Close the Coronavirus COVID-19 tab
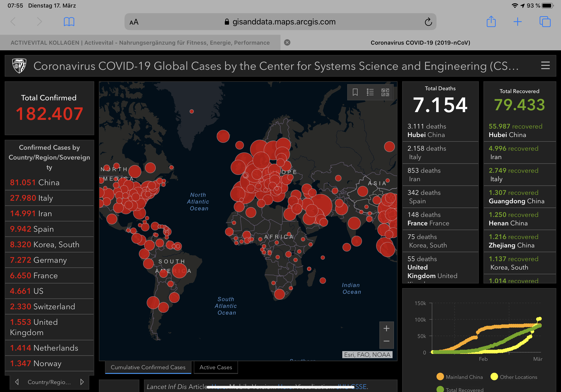 287,43
